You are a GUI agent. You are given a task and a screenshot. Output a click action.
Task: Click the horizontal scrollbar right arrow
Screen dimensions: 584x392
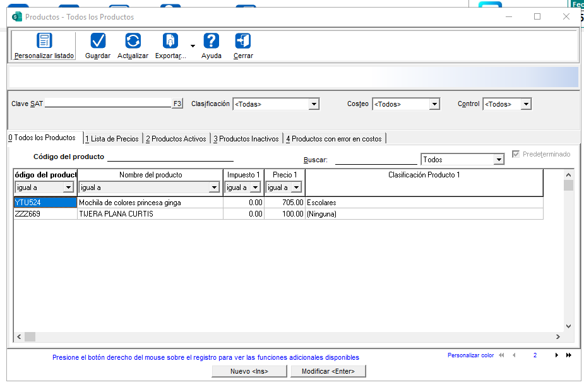tap(558, 336)
